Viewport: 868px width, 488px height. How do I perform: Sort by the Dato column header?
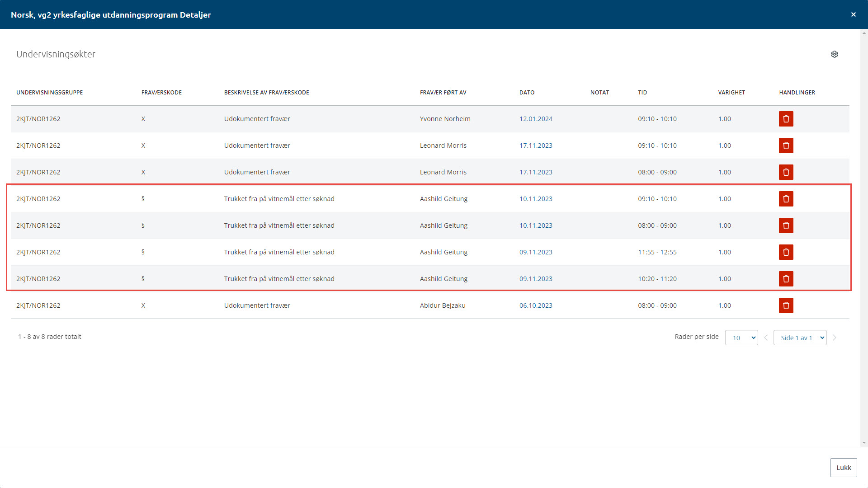pos(527,93)
